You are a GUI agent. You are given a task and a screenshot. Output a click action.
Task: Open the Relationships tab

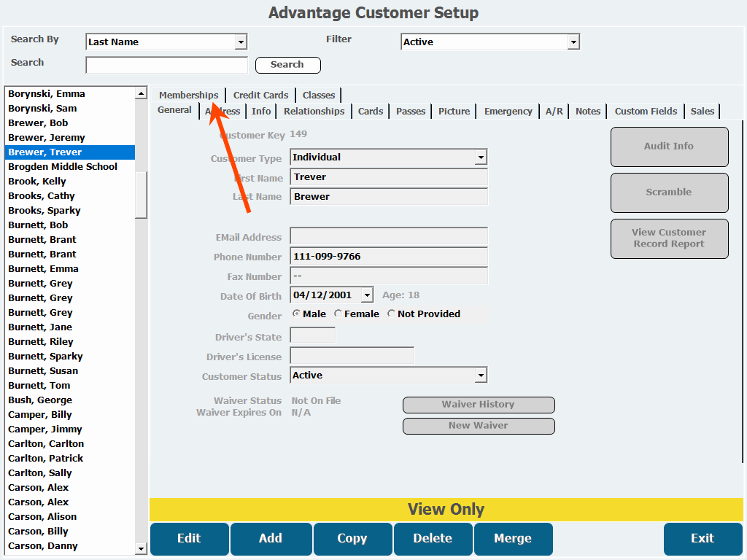point(314,112)
